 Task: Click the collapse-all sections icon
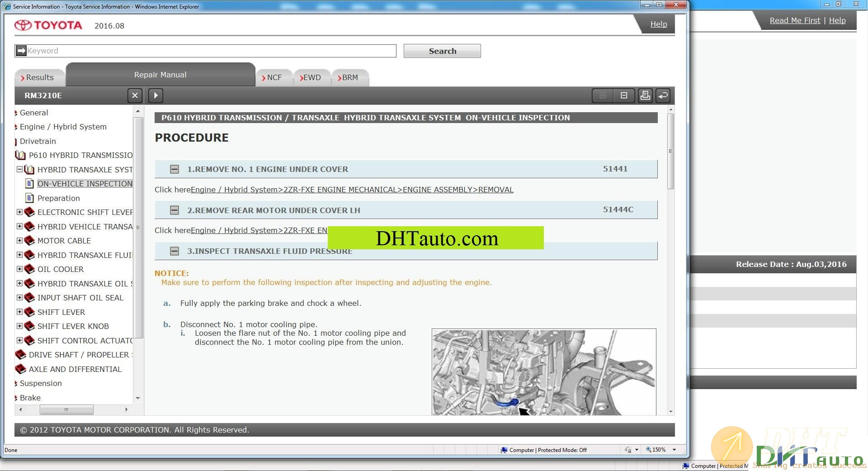coord(624,95)
